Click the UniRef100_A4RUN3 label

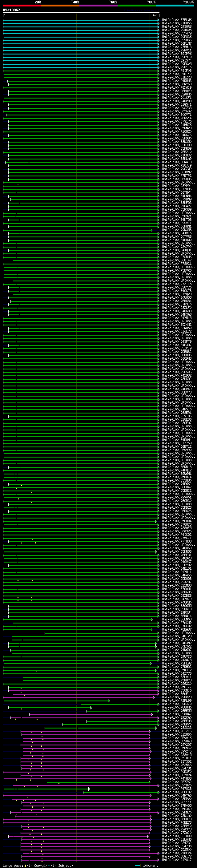(177, 81)
